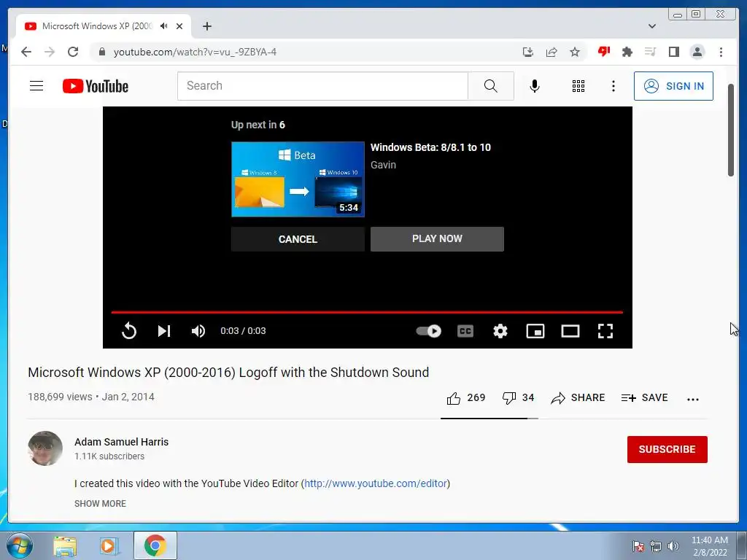747x560 pixels.
Task: Click the red video progress bar
Action: click(367, 312)
